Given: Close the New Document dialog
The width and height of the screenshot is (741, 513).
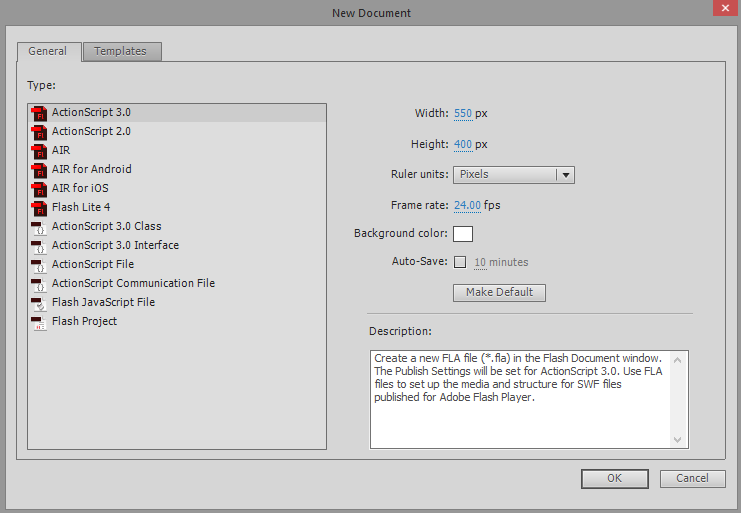Looking at the screenshot, I should click(x=725, y=9).
